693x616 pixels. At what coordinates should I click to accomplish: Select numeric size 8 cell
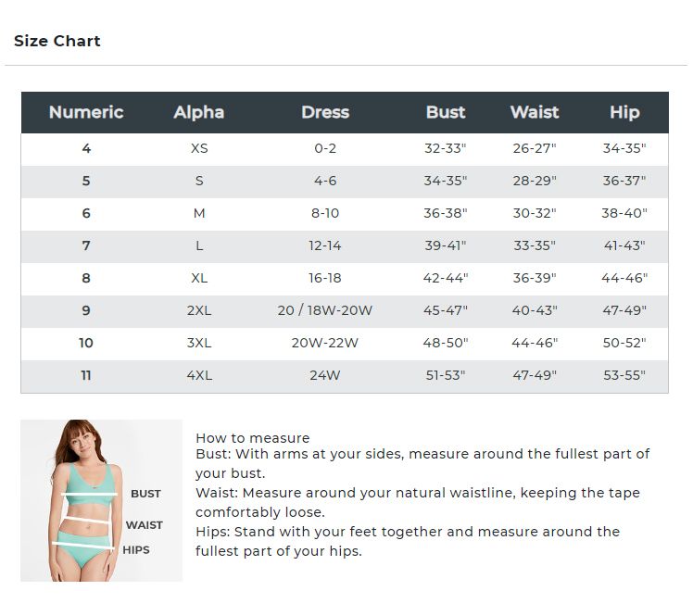(86, 278)
